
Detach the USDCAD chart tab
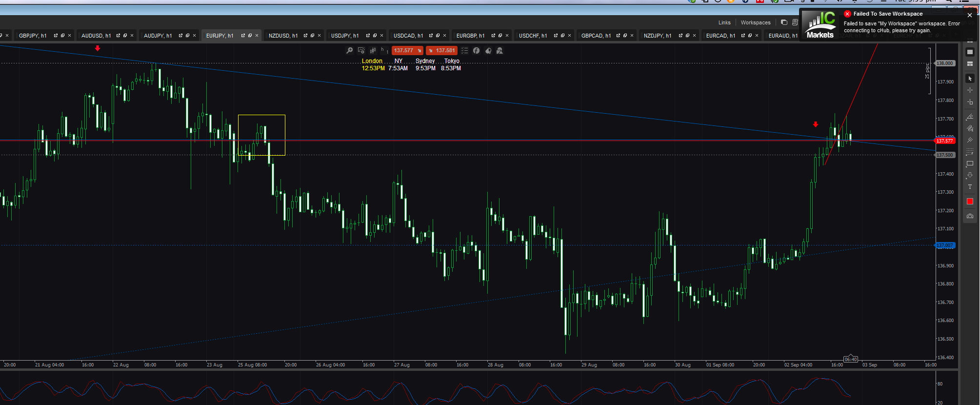[431, 36]
